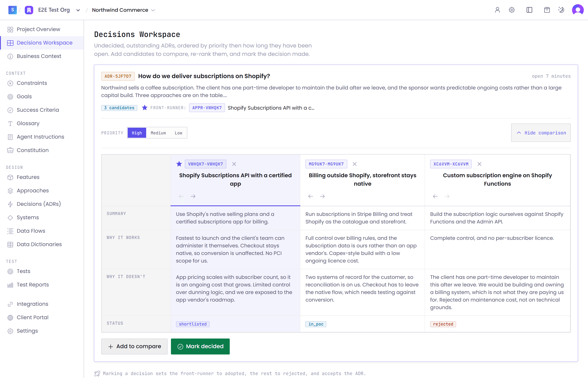Click the in_poc status badge
588x378 pixels.
tap(316, 324)
